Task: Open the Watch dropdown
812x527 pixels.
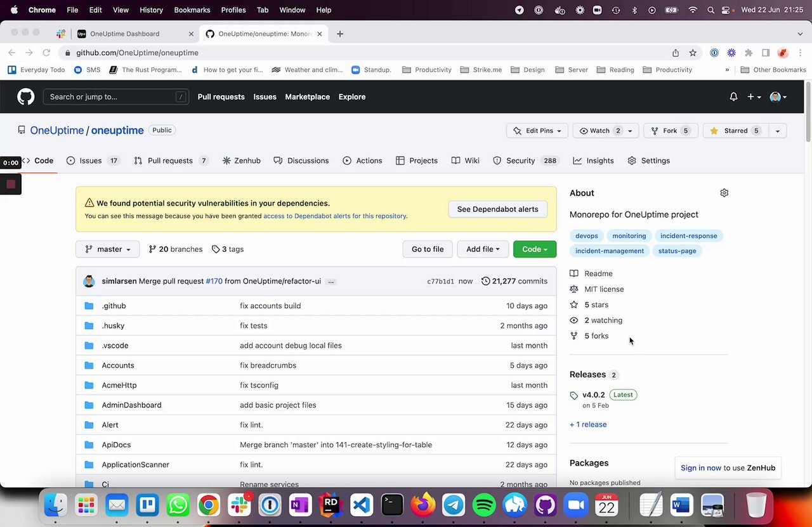Action: (606, 131)
